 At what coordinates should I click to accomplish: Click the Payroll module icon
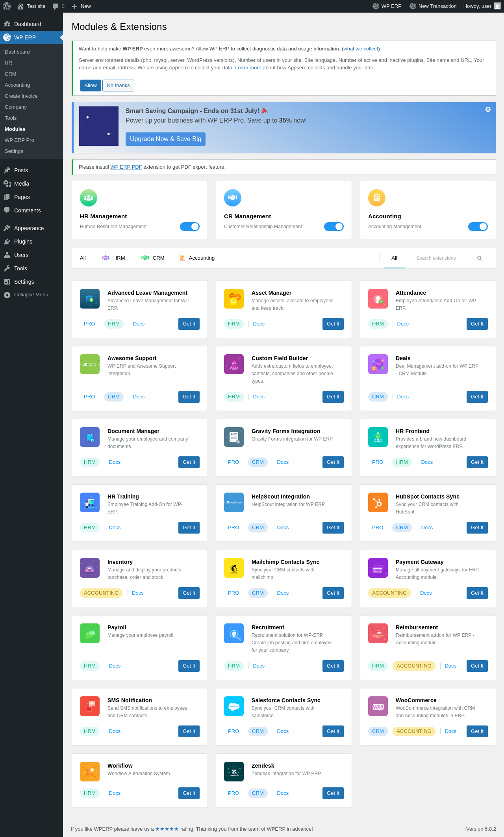[x=90, y=633]
